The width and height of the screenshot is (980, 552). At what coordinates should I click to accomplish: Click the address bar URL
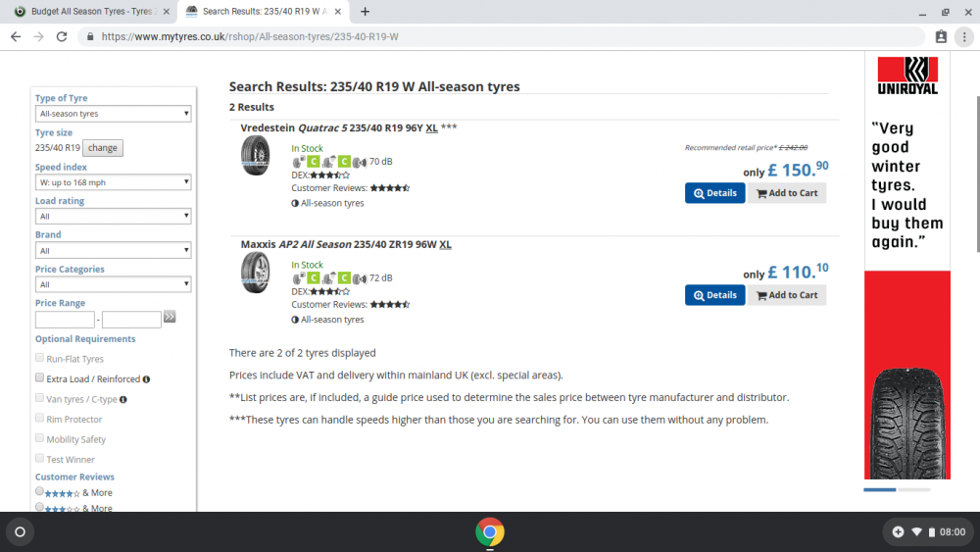click(250, 37)
